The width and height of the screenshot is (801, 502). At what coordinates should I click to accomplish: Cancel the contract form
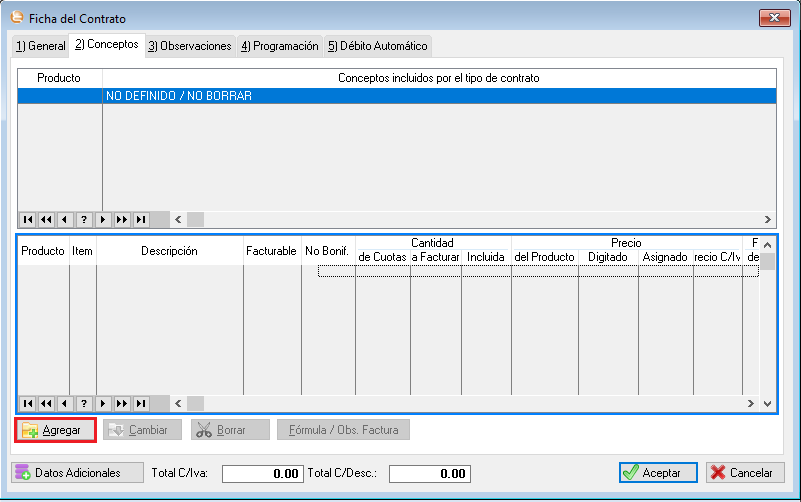click(745, 473)
